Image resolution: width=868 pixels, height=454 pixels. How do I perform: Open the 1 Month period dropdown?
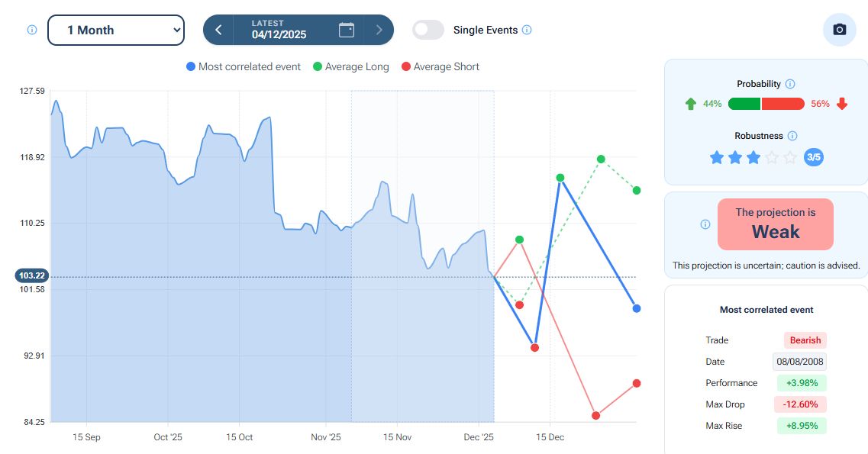pyautogui.click(x=116, y=30)
